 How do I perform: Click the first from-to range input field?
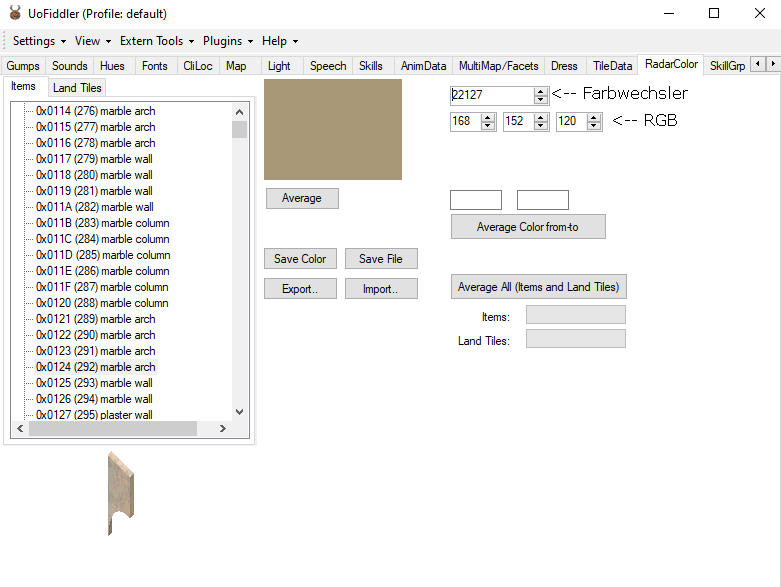(476, 200)
